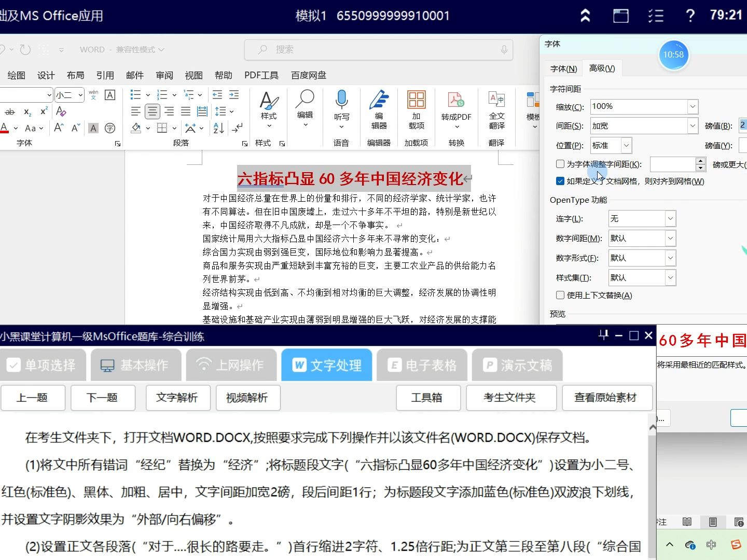The image size is (747, 560).
Task: Check 使用上下文替换 checkbox
Action: [x=560, y=295]
